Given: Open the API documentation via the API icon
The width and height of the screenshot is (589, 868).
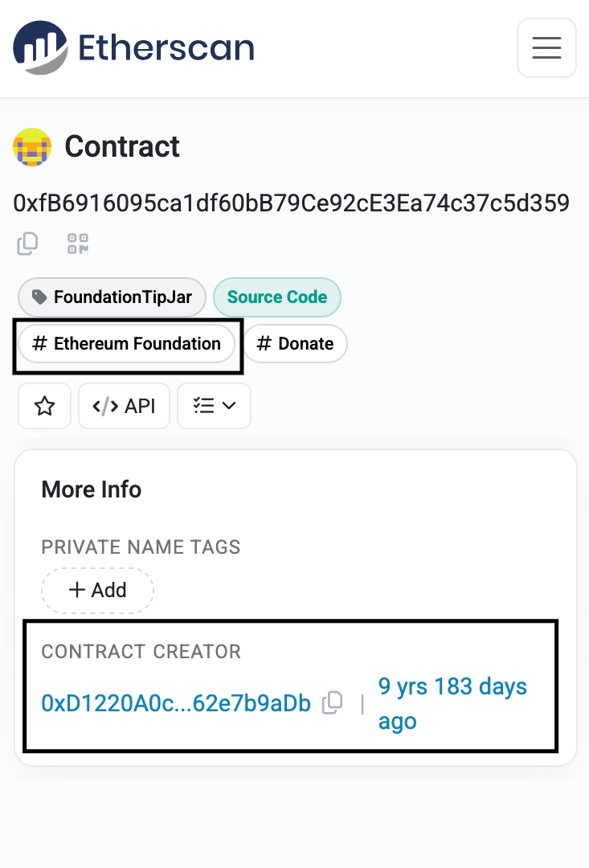Looking at the screenshot, I should pyautogui.click(x=124, y=406).
